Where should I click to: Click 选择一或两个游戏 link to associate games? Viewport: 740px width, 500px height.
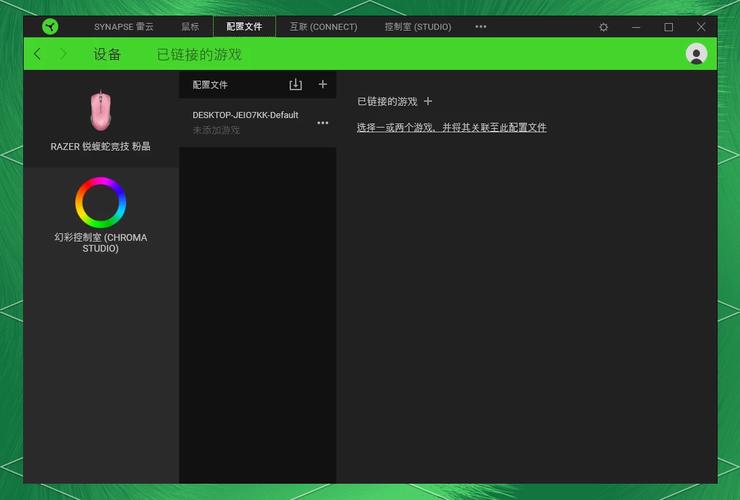[452, 127]
